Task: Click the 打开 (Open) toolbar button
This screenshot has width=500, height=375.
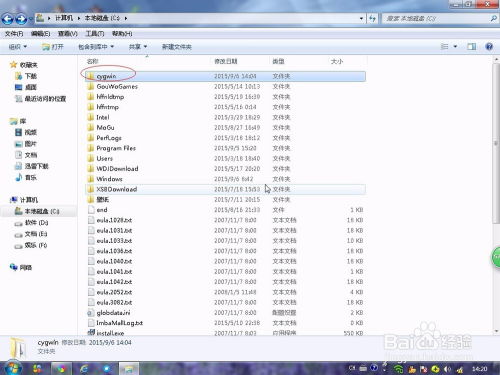Action: pyautogui.click(x=53, y=47)
